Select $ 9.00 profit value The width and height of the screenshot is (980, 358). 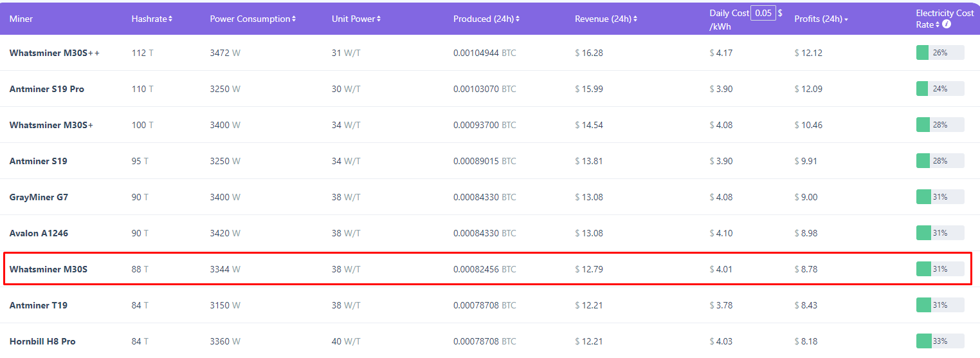[806, 197]
